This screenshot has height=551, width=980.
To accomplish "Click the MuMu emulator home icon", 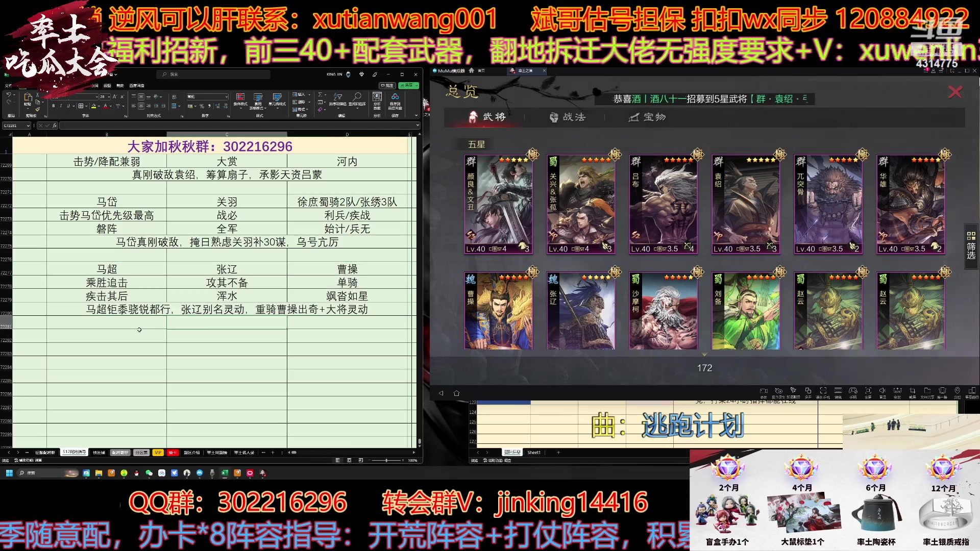I will 456,393.
